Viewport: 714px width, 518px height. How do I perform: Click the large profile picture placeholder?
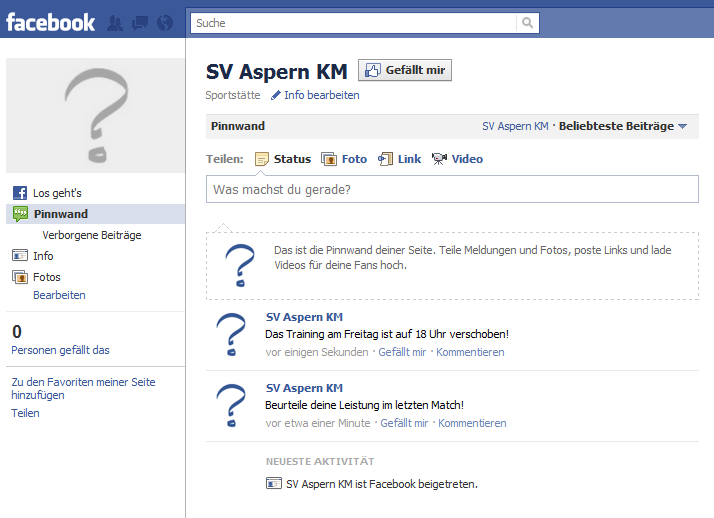point(96,116)
